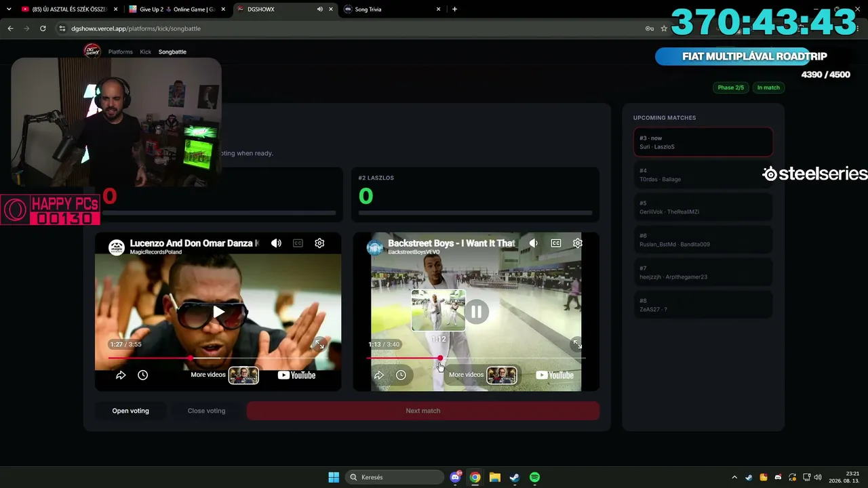Mute the Lucenzo video volume

tap(276, 243)
